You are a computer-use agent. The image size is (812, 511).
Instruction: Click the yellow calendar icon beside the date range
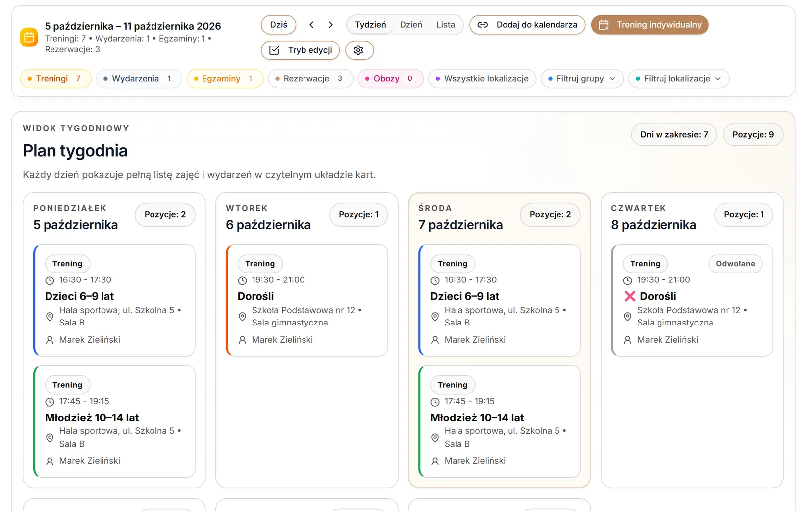point(29,37)
